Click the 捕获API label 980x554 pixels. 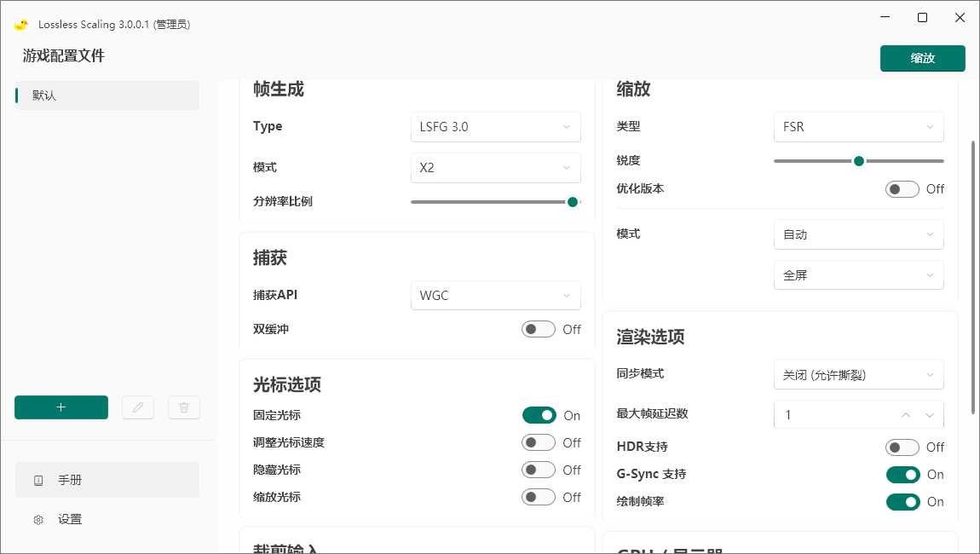(275, 295)
